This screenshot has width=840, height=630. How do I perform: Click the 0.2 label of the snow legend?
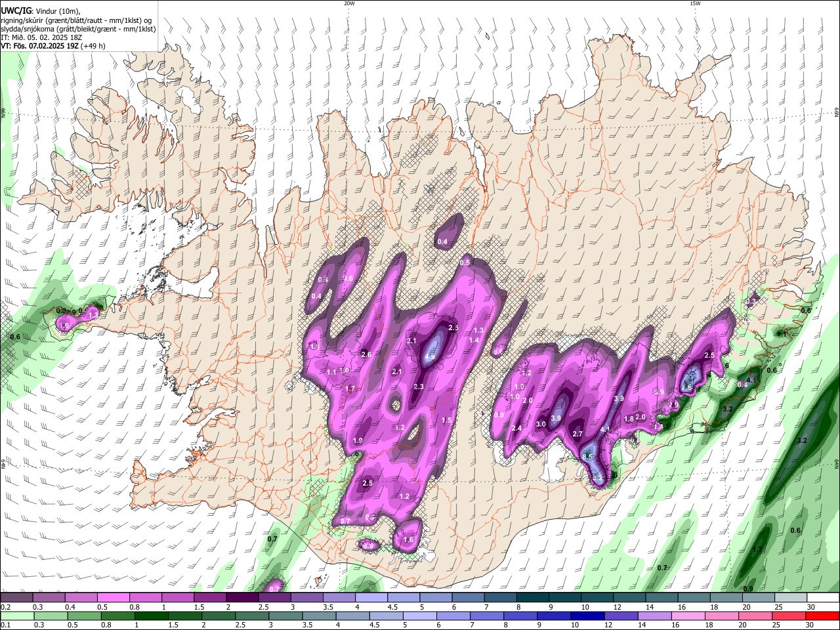point(5,607)
